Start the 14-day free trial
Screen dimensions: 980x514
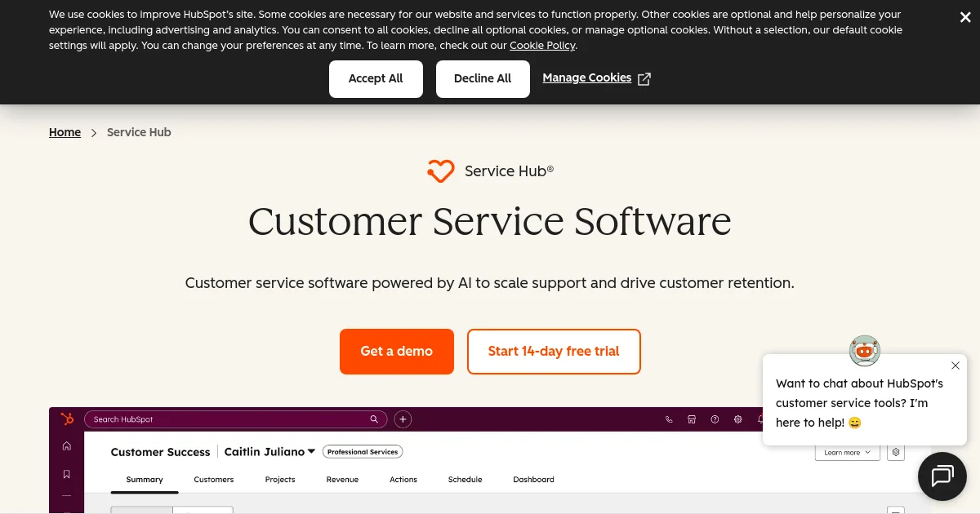554,352
